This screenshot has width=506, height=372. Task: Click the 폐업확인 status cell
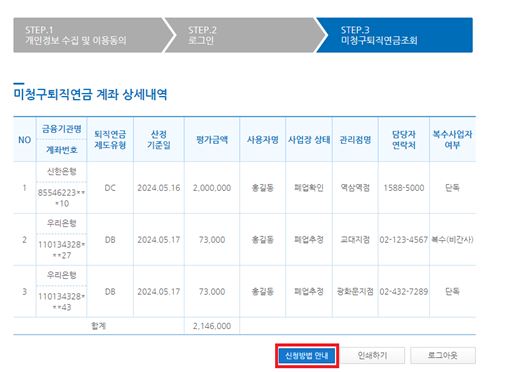(x=309, y=188)
